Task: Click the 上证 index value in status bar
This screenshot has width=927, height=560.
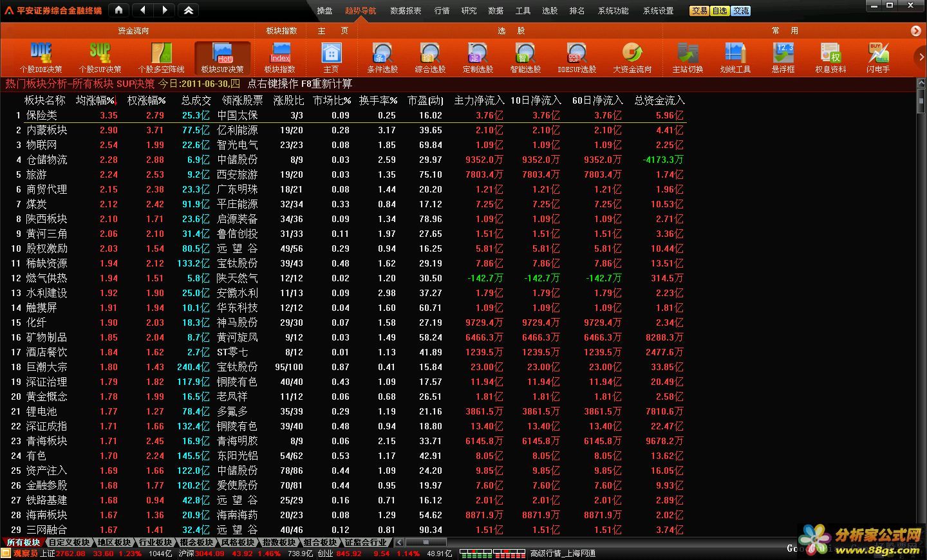Action: coord(70,554)
